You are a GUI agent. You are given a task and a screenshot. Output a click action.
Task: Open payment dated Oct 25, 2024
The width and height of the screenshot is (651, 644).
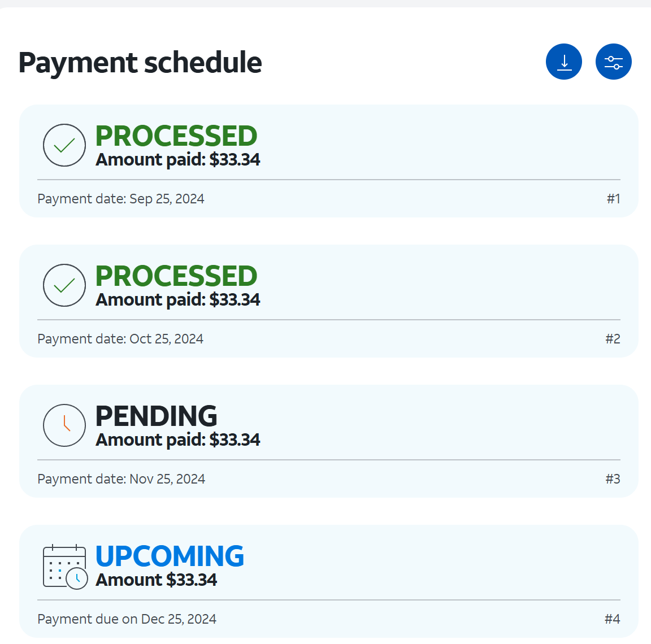point(120,339)
